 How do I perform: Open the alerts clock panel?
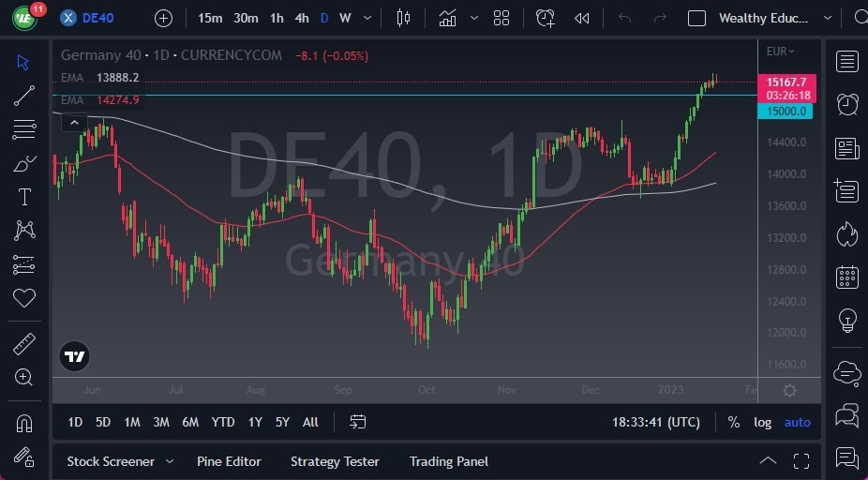point(847,105)
